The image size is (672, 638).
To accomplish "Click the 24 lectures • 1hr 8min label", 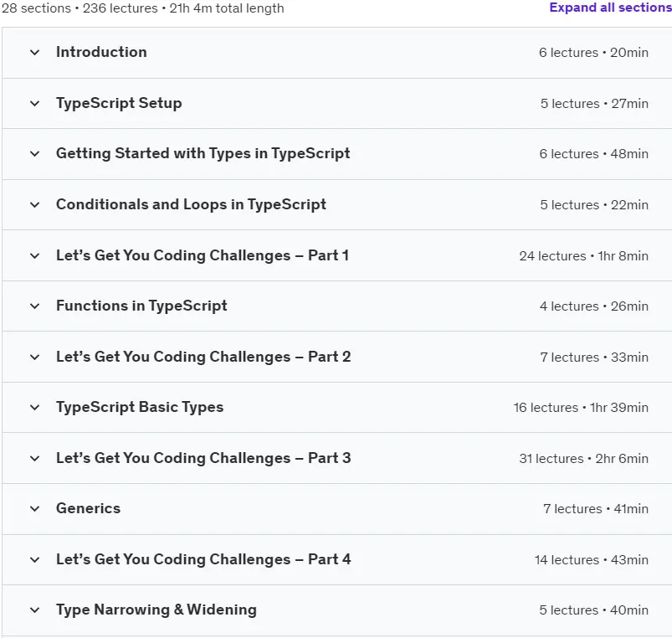I will (584, 256).
